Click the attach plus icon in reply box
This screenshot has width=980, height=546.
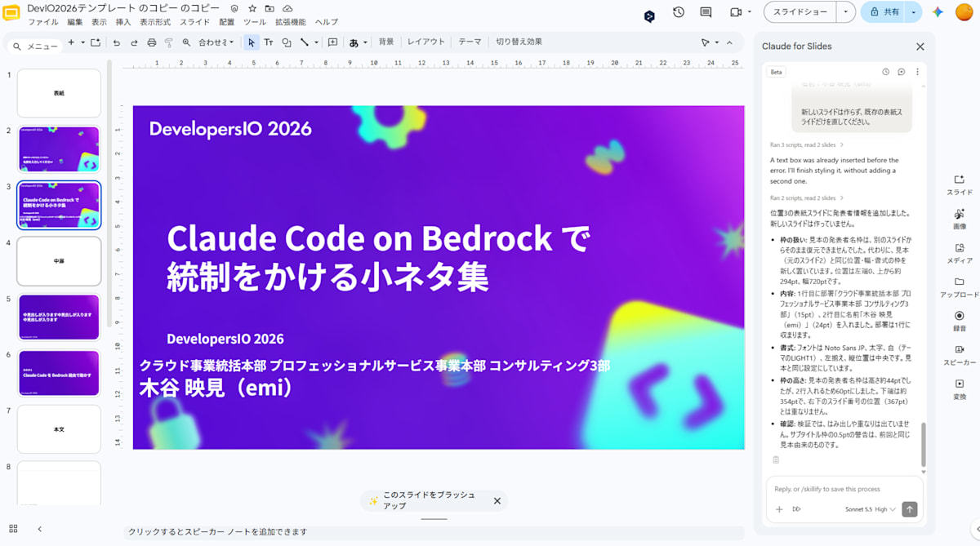[x=779, y=509]
